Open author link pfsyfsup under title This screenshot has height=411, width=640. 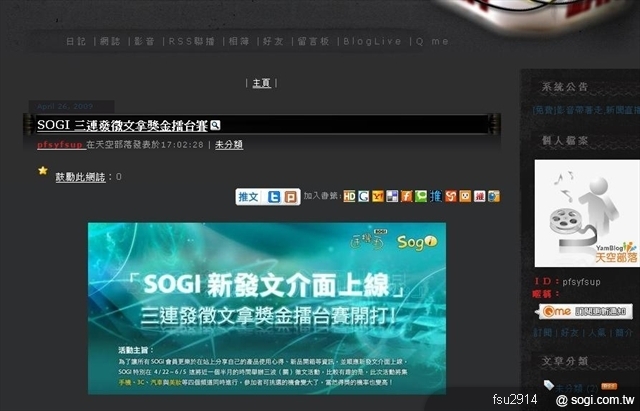60,145
